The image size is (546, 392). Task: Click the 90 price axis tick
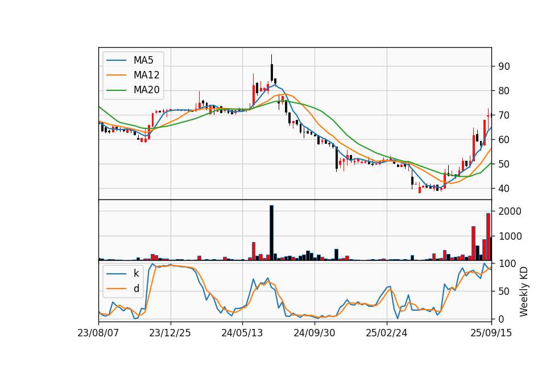[504, 66]
